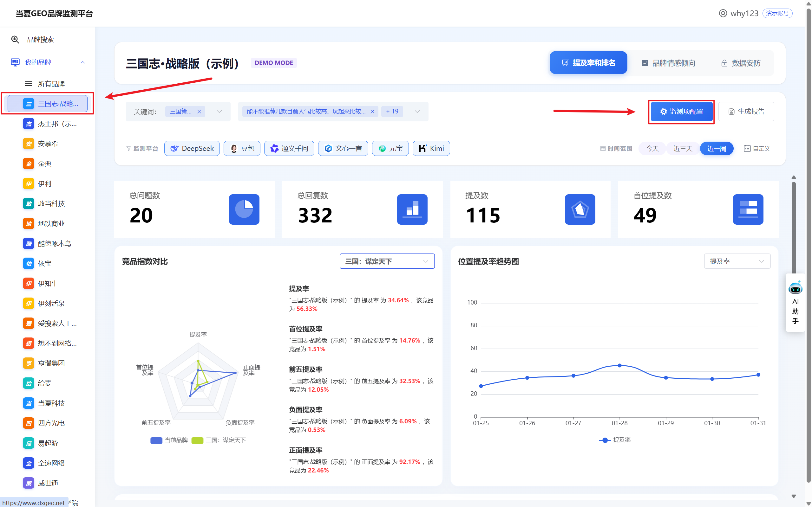Click the user account avatar icon
Screen dimensions: 812x507
723,13
